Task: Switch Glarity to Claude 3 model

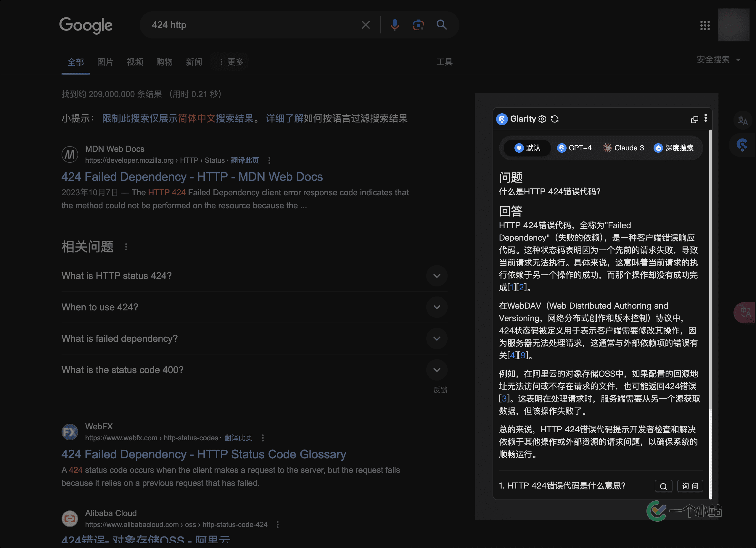Action: coord(623,148)
